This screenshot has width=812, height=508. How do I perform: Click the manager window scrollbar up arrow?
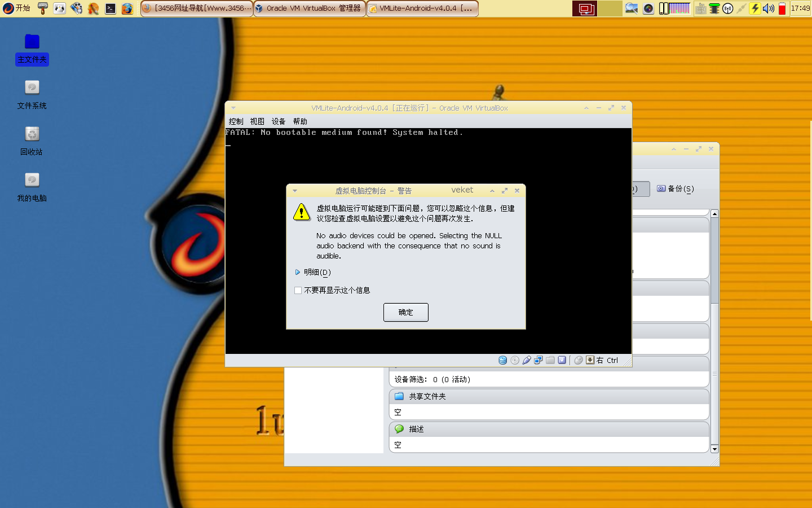click(714, 213)
